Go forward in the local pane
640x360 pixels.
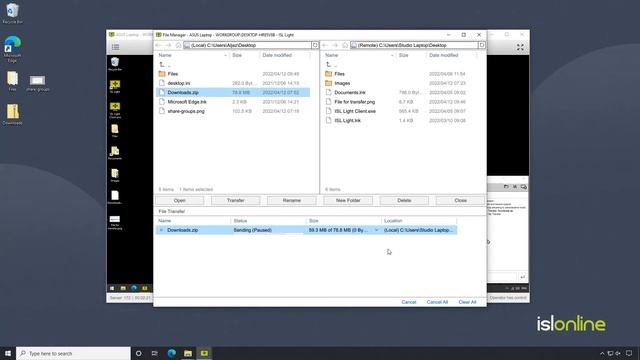168,45
